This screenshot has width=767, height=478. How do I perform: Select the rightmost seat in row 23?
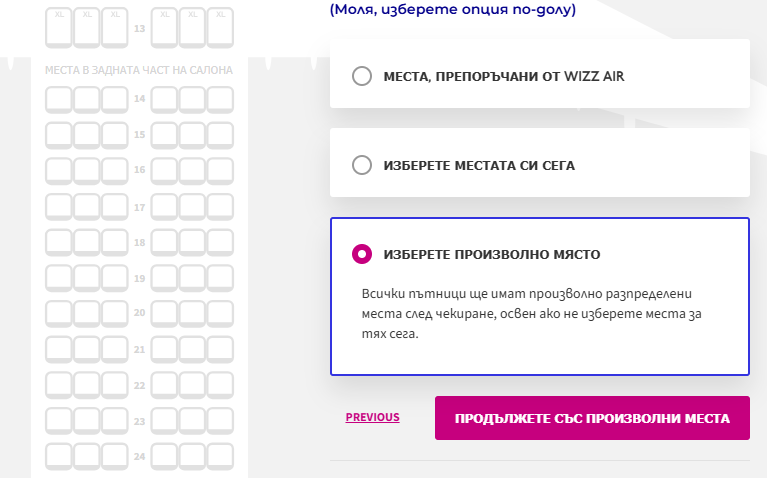[220, 421]
